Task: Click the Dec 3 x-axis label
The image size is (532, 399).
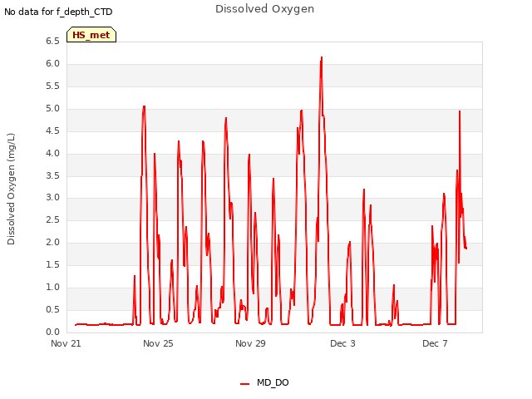Action: (x=342, y=343)
